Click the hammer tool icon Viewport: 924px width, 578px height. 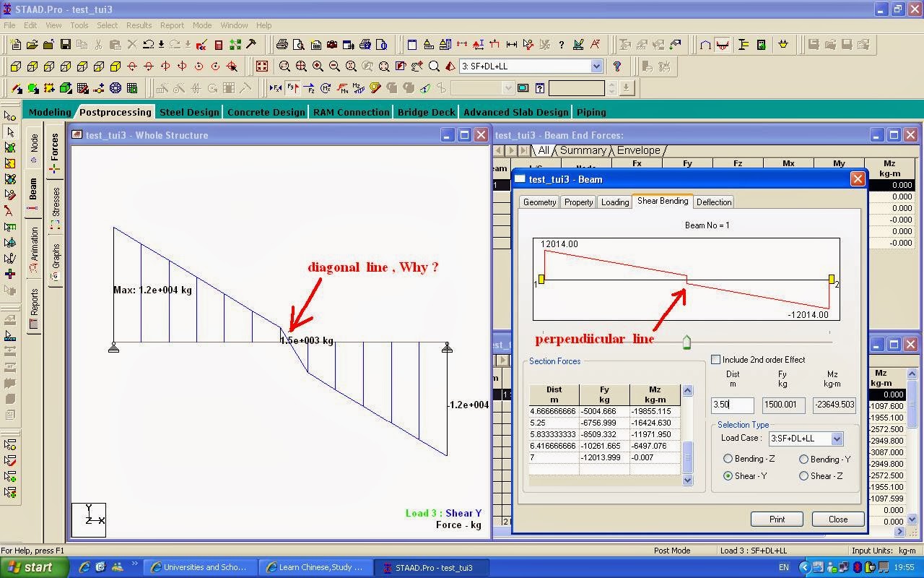tap(251, 45)
